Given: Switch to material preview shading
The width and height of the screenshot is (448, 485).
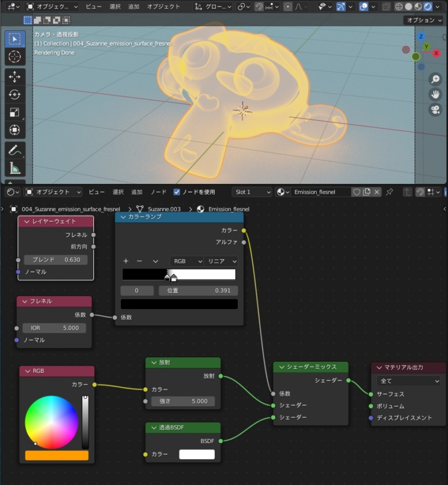Looking at the screenshot, I should (418, 6).
